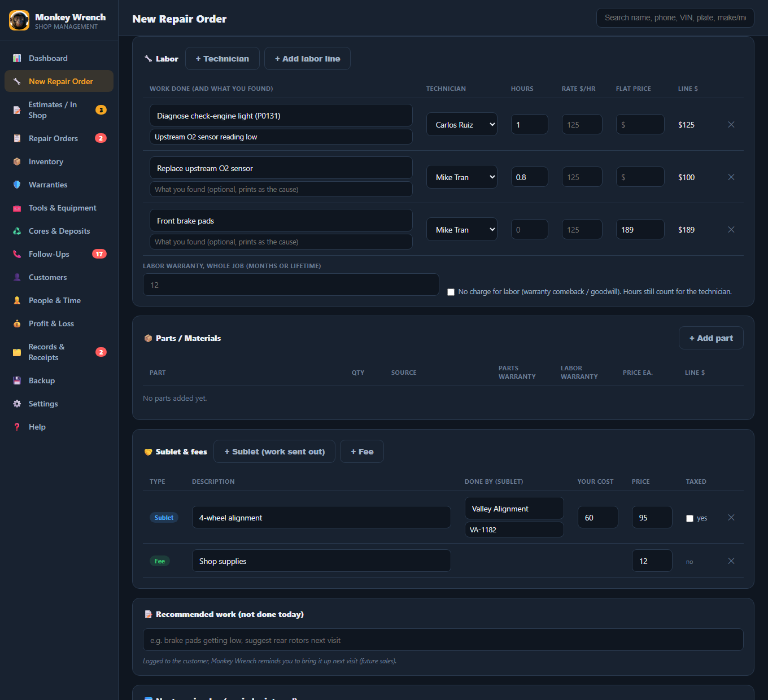
Task: Click the Dashboard chart icon
Action: (17, 58)
